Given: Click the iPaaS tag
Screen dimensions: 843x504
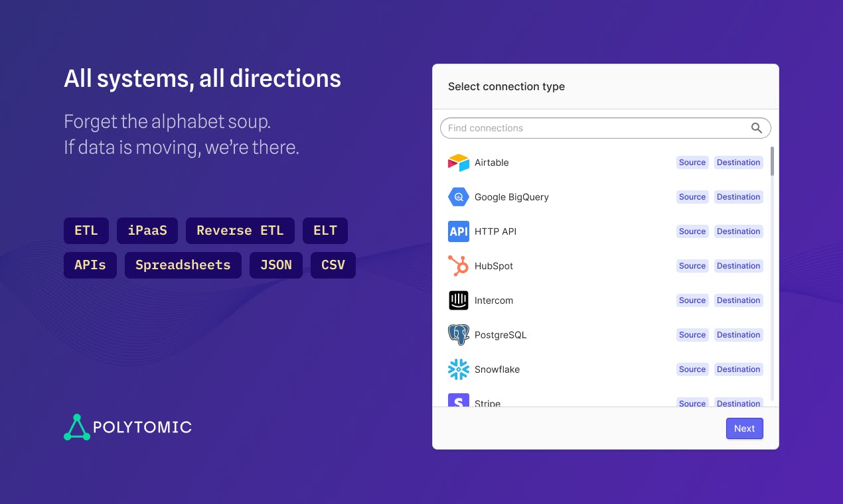Looking at the screenshot, I should (147, 231).
